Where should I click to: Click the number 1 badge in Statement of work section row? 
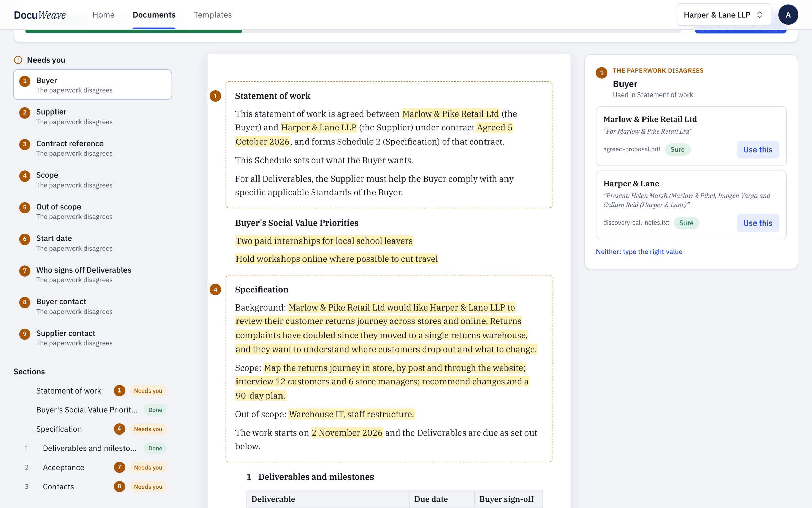(119, 390)
